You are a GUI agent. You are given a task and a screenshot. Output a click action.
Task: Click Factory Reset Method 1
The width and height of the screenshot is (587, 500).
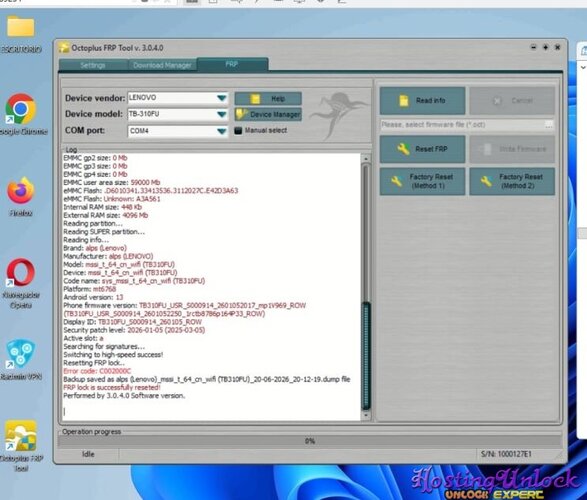tap(422, 181)
